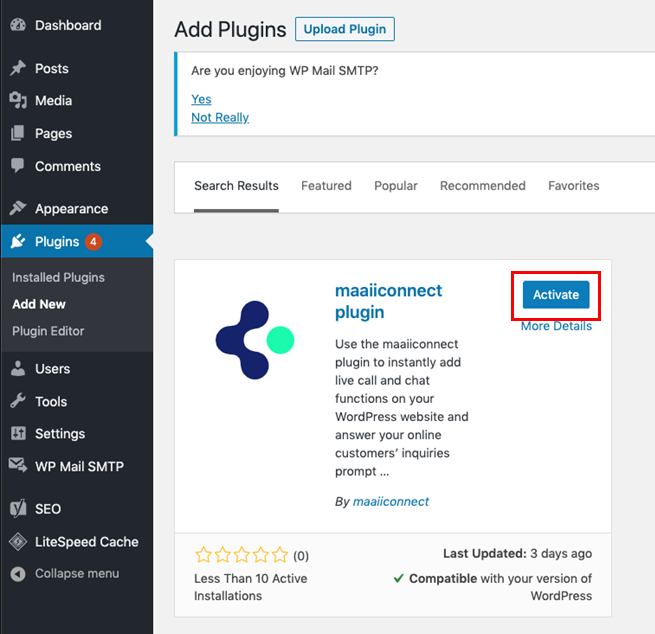Open More Details for maaiconnect

pyautogui.click(x=556, y=326)
